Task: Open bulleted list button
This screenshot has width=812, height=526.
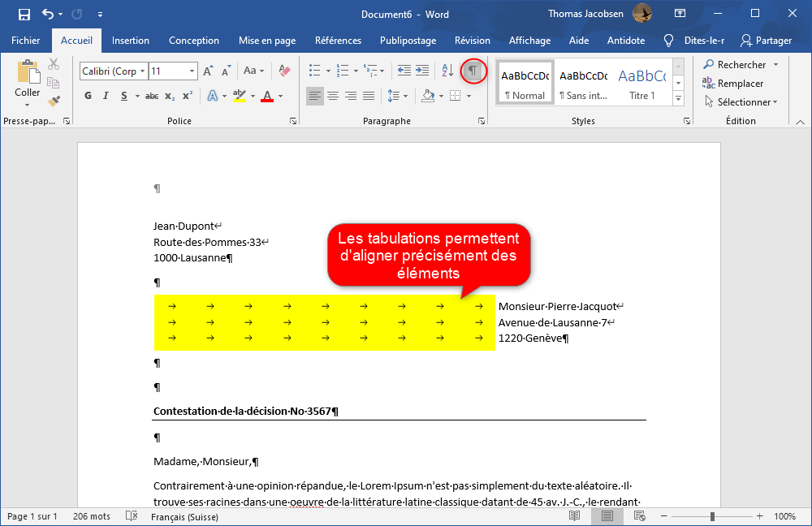Action: pos(314,71)
